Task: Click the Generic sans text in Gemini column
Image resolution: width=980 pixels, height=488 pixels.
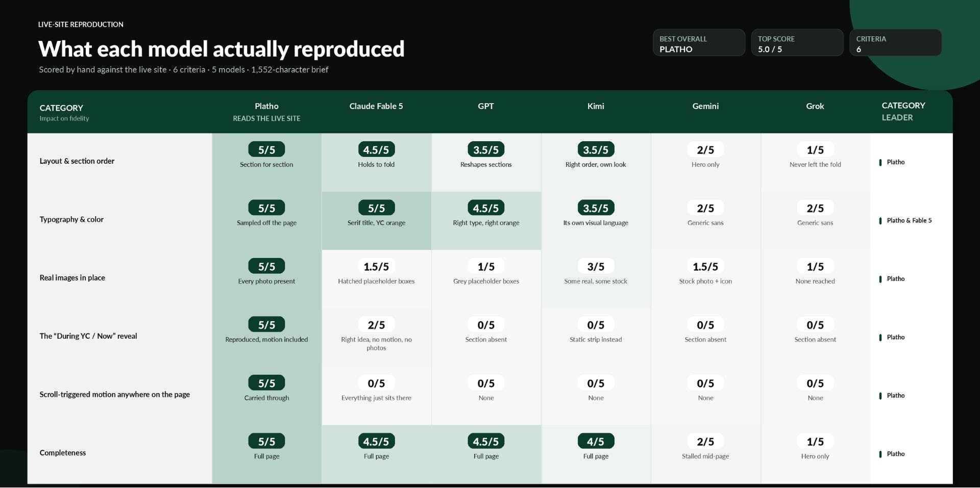Action: (x=705, y=223)
